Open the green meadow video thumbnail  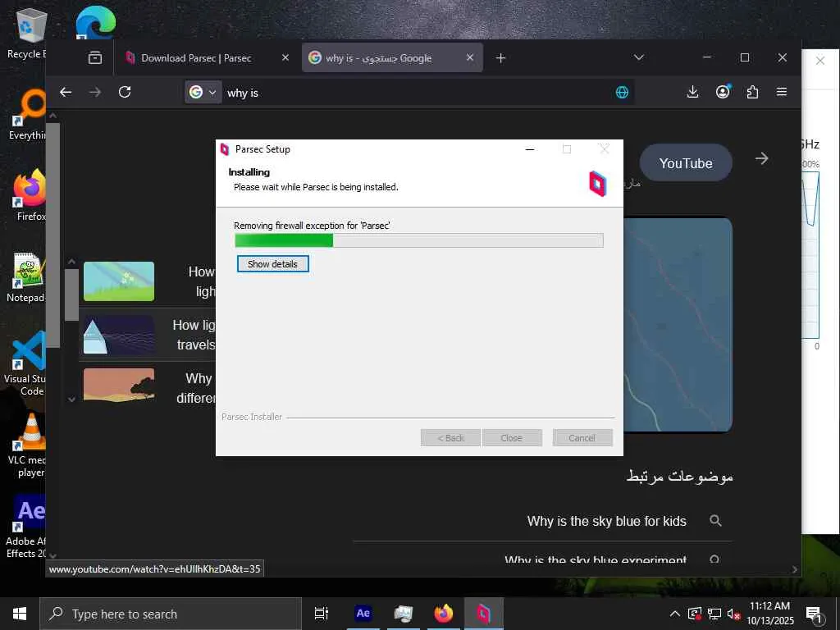click(119, 281)
